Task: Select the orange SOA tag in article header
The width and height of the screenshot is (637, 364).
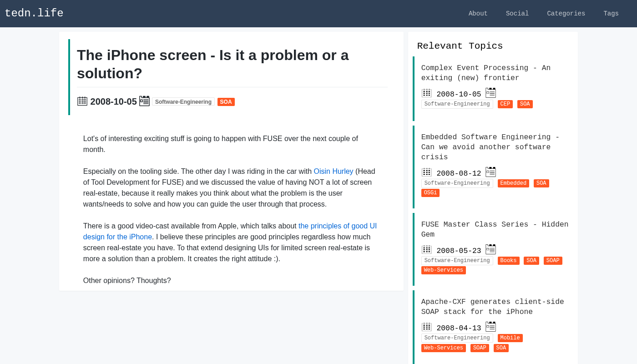Action: [x=226, y=102]
